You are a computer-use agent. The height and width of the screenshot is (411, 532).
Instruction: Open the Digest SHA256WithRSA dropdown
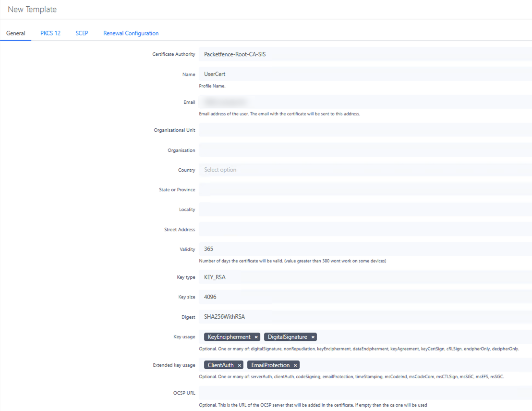(x=365, y=317)
